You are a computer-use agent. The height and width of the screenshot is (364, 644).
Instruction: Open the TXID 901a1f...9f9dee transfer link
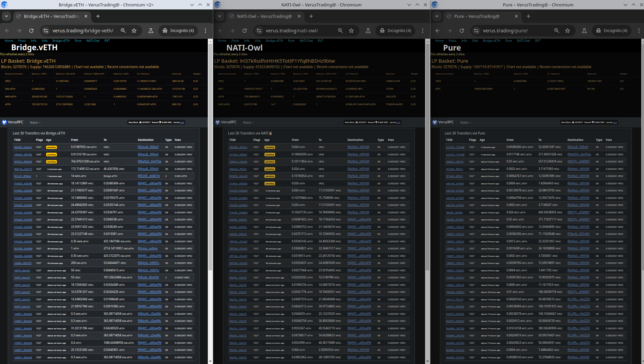tap(22, 176)
